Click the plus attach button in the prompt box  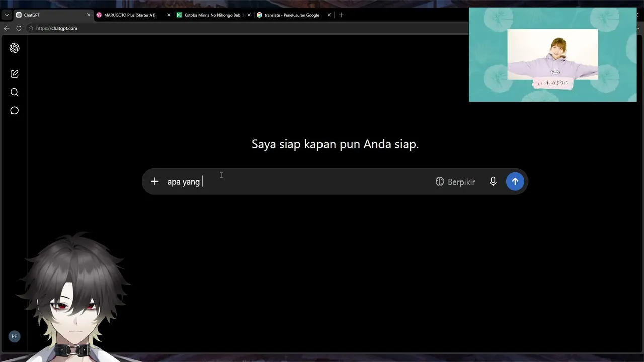point(155,182)
